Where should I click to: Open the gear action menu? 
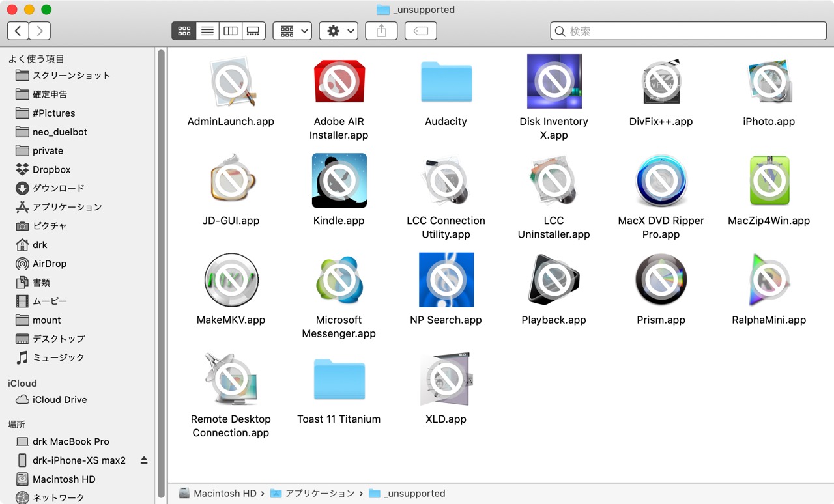(338, 31)
